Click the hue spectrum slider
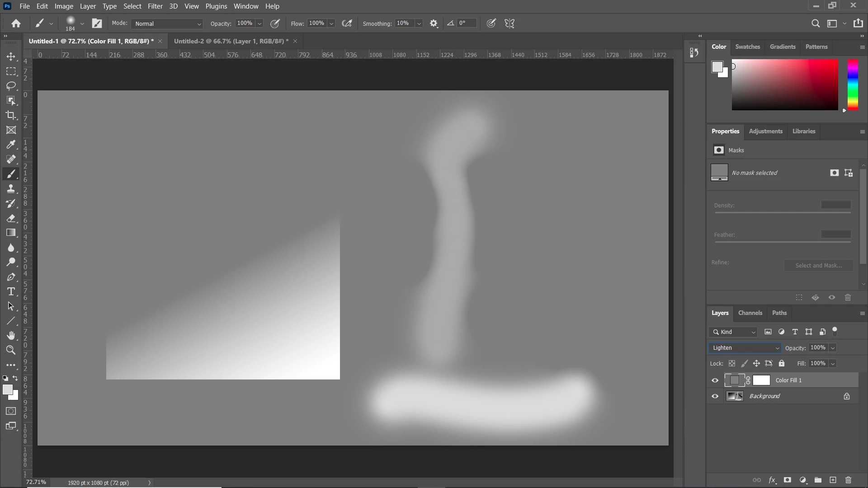 [853, 84]
